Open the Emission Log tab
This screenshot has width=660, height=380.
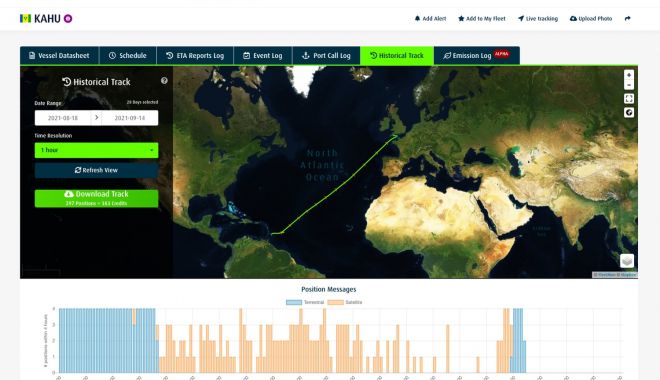476,56
